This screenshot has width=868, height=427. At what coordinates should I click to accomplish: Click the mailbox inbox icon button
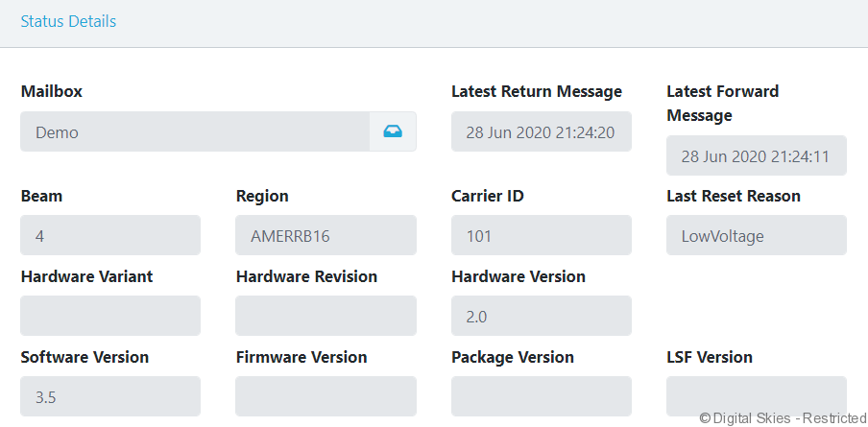click(x=393, y=131)
